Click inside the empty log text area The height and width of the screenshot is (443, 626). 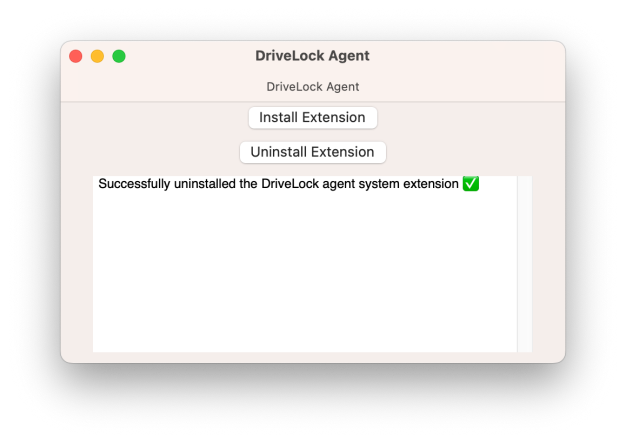pyautogui.click(x=305, y=271)
